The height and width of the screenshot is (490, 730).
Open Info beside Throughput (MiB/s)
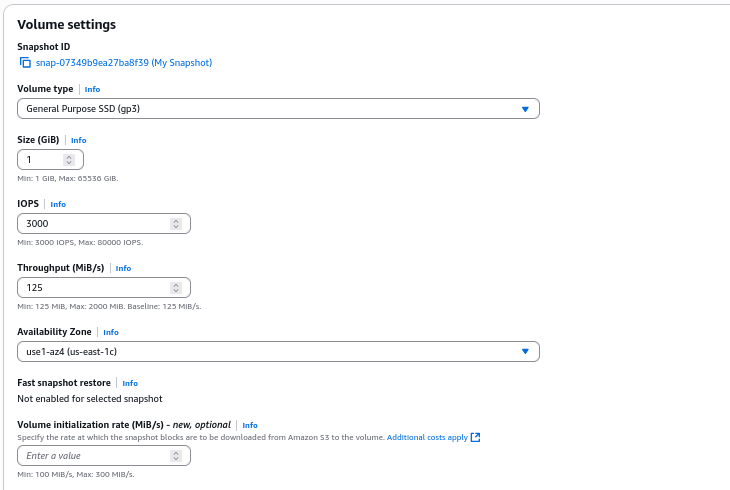point(123,268)
